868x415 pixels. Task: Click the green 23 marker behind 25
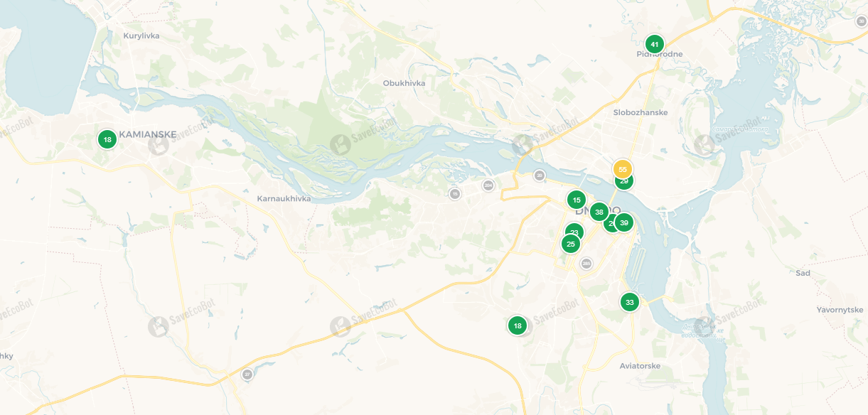pos(574,230)
